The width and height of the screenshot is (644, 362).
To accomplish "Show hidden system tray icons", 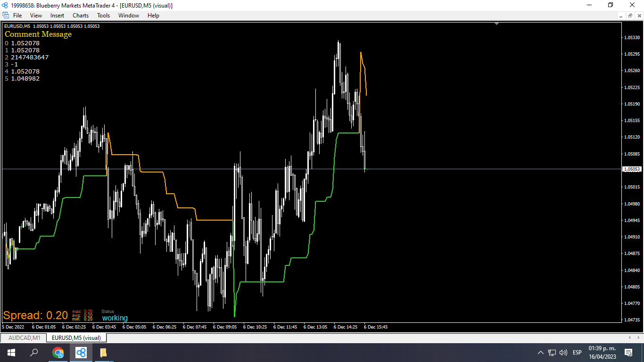I will pos(541,353).
